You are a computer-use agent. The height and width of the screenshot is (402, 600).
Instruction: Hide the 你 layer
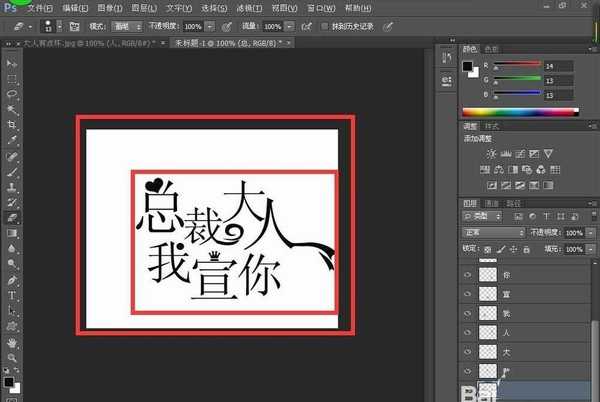point(468,274)
